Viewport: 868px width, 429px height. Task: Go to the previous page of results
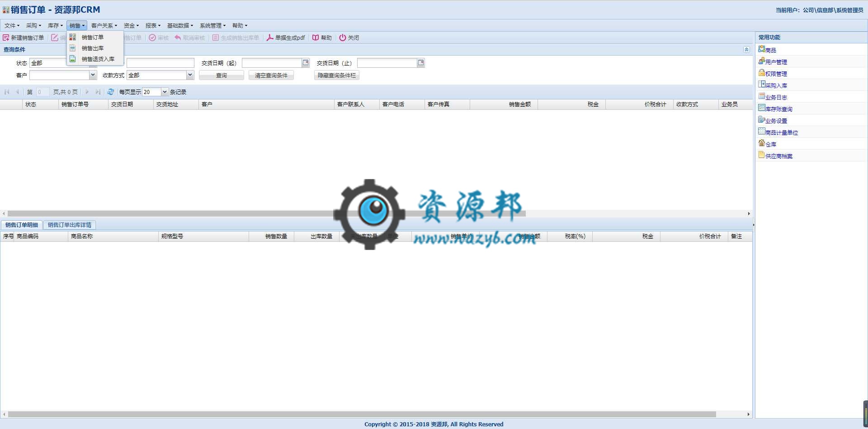tap(18, 92)
